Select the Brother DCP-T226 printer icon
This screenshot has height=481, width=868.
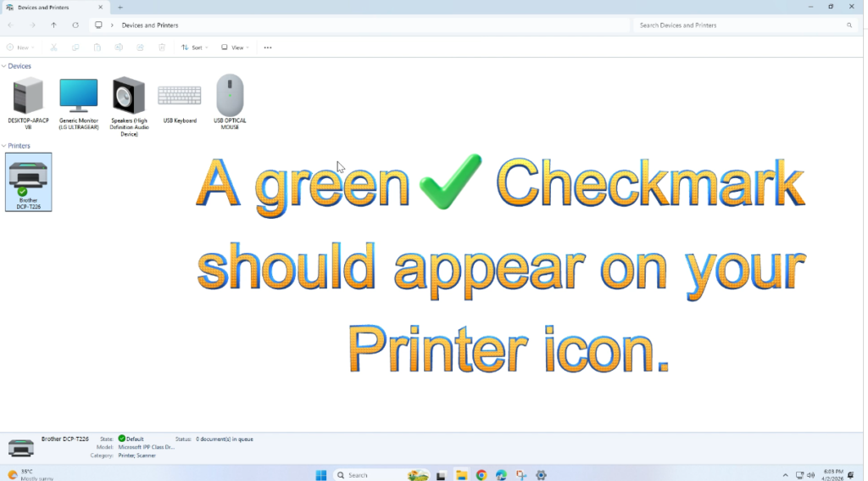pyautogui.click(x=28, y=182)
